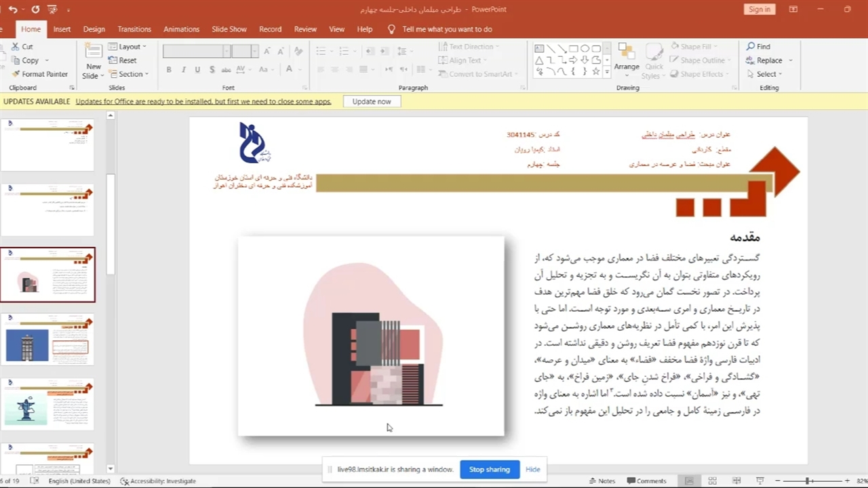Select the slide thumbnail with blue building
This screenshot has width=868, height=488.
point(47,340)
